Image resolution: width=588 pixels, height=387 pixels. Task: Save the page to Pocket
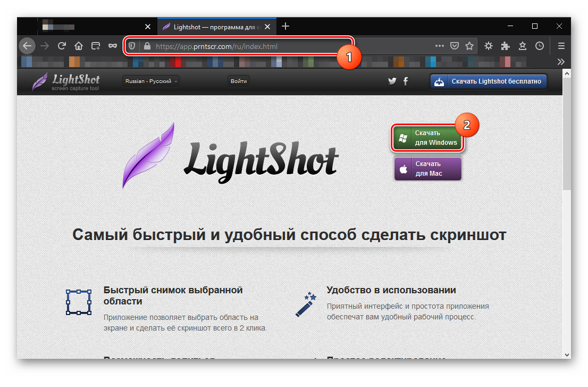(455, 46)
